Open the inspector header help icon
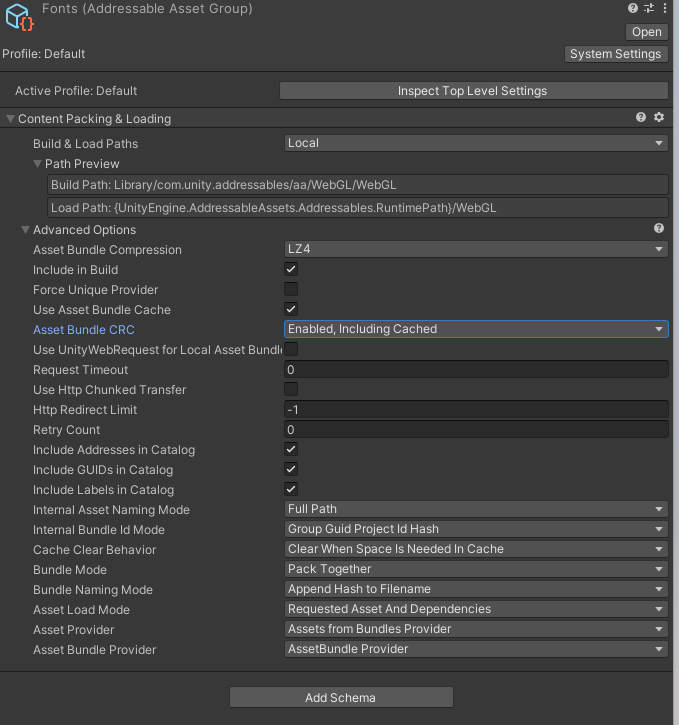 [633, 9]
